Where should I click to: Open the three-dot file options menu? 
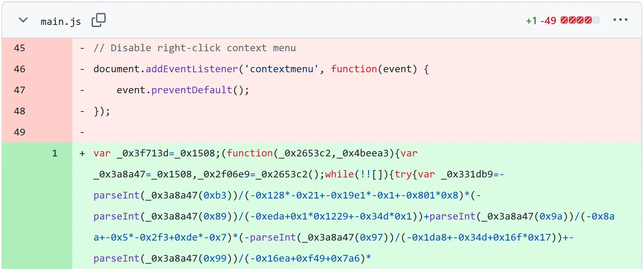620,20
